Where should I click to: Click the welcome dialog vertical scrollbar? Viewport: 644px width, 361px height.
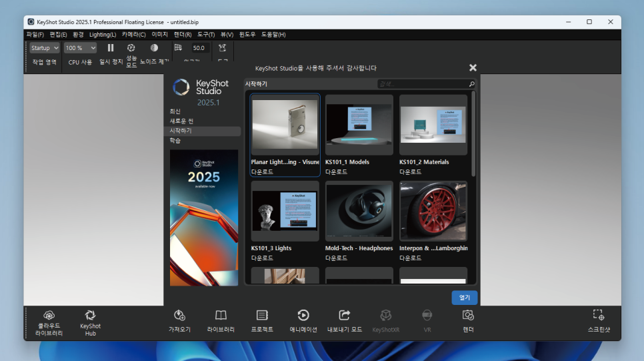coord(473,134)
